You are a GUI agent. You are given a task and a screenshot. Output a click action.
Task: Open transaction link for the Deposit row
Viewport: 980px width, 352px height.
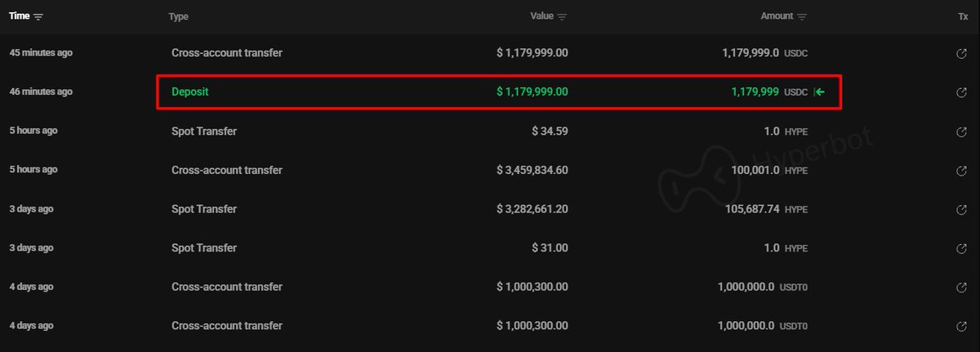pyautogui.click(x=961, y=92)
